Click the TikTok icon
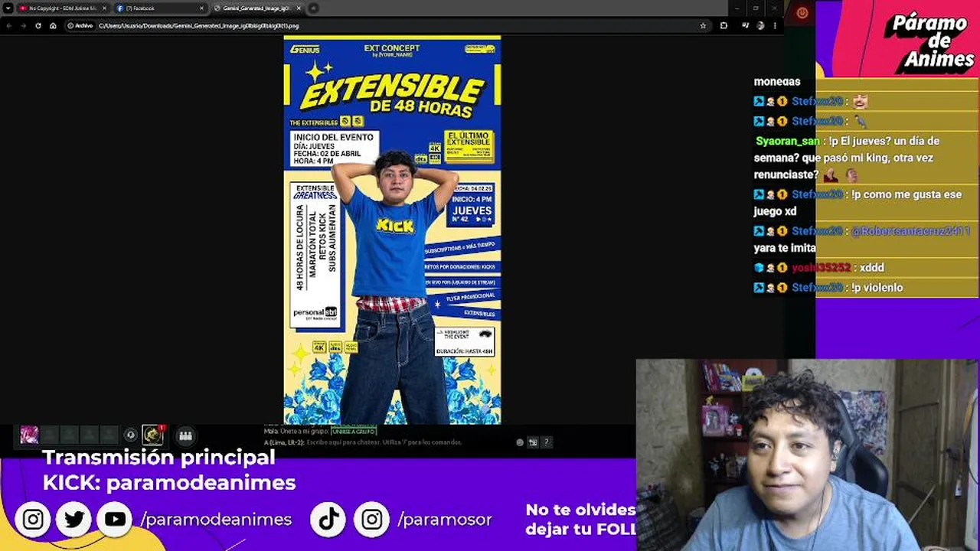Viewport: 980px width, 551px height. (x=329, y=520)
